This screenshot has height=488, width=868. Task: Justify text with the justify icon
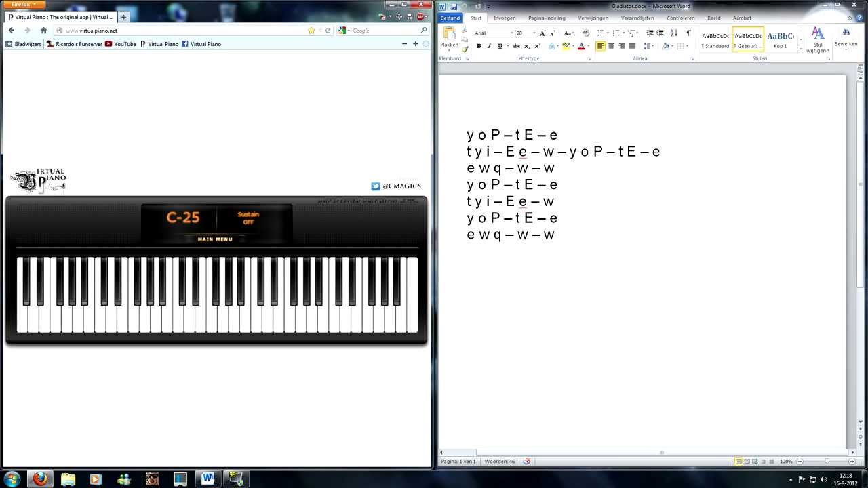[633, 46]
